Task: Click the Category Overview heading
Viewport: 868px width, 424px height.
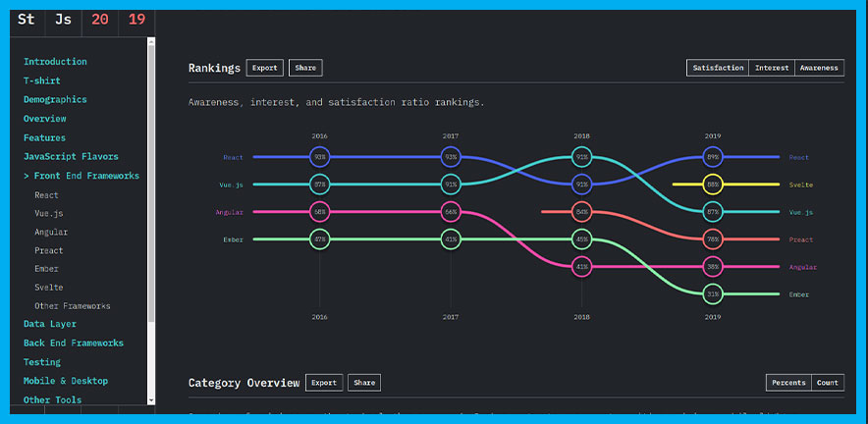Action: point(244,383)
